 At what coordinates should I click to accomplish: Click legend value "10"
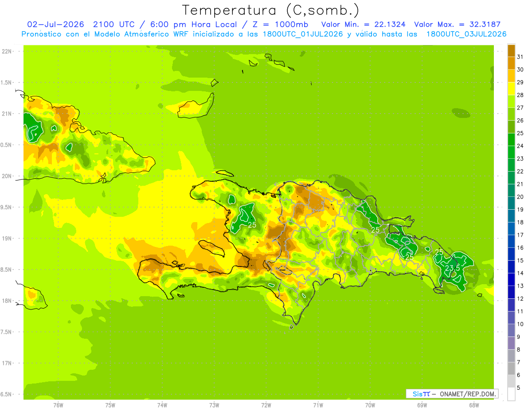(520, 324)
